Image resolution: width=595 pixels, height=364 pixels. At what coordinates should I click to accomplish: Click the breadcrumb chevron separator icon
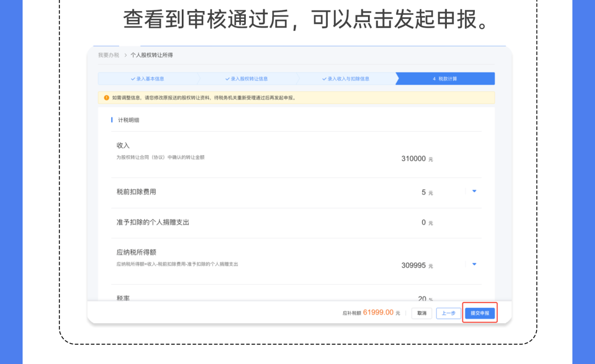[x=125, y=55]
